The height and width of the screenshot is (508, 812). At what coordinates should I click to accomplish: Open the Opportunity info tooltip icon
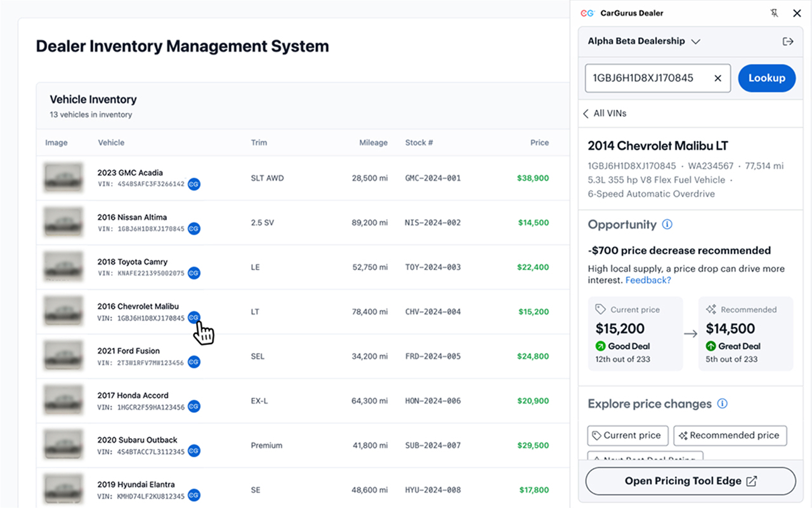tap(667, 224)
